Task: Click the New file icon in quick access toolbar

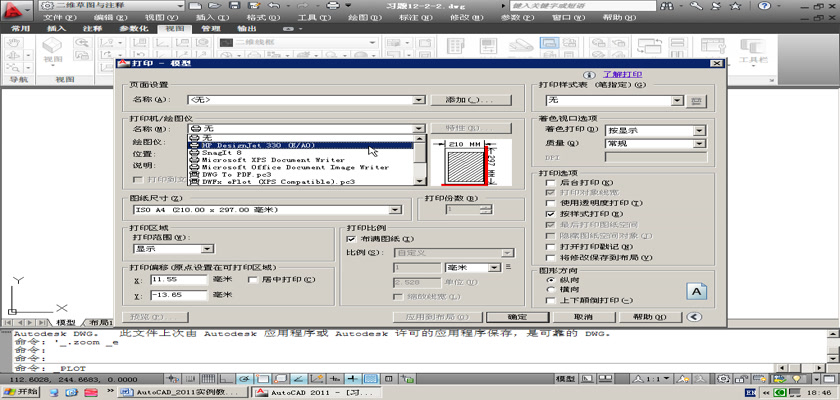Action: (196, 6)
